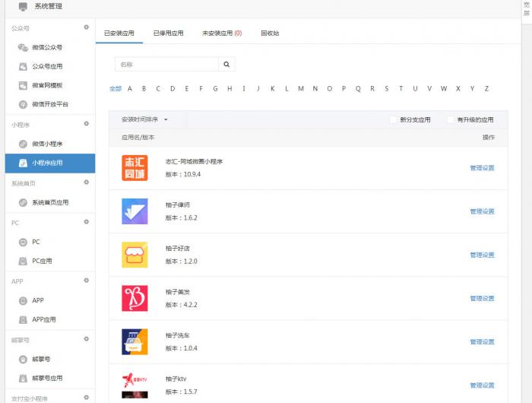
Task: Switch to the 已停用应用 tab
Action: click(168, 33)
